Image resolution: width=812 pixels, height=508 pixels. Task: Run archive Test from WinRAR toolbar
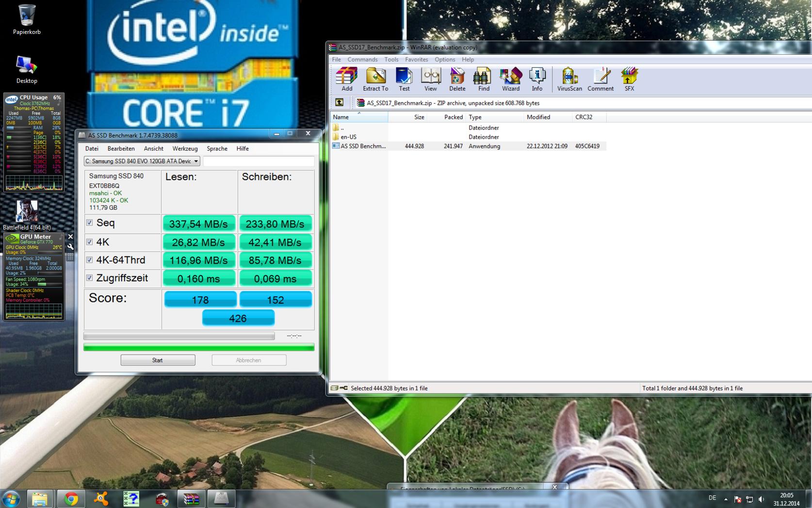tap(404, 79)
